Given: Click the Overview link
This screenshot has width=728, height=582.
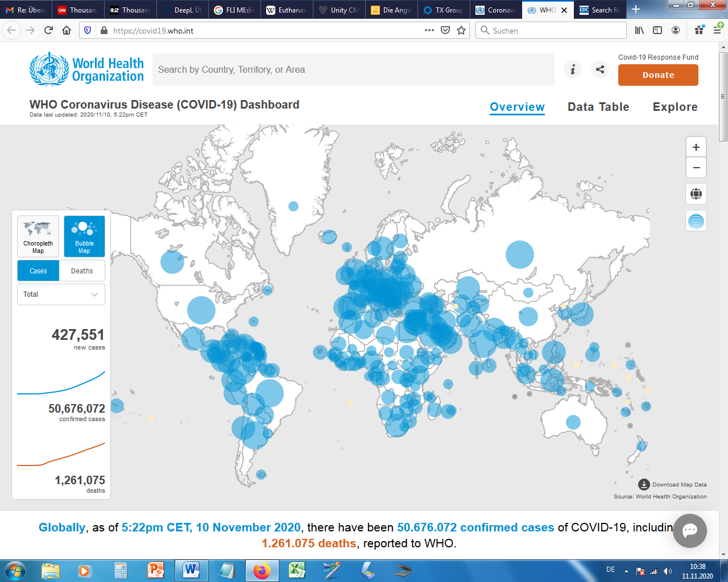Looking at the screenshot, I should 517,107.
